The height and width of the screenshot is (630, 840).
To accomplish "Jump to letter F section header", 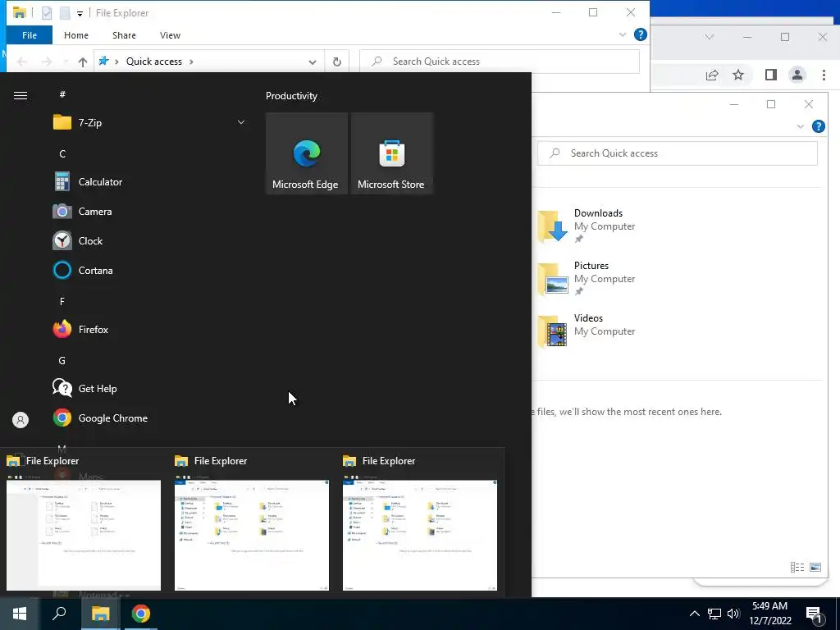I will pyautogui.click(x=62, y=302).
